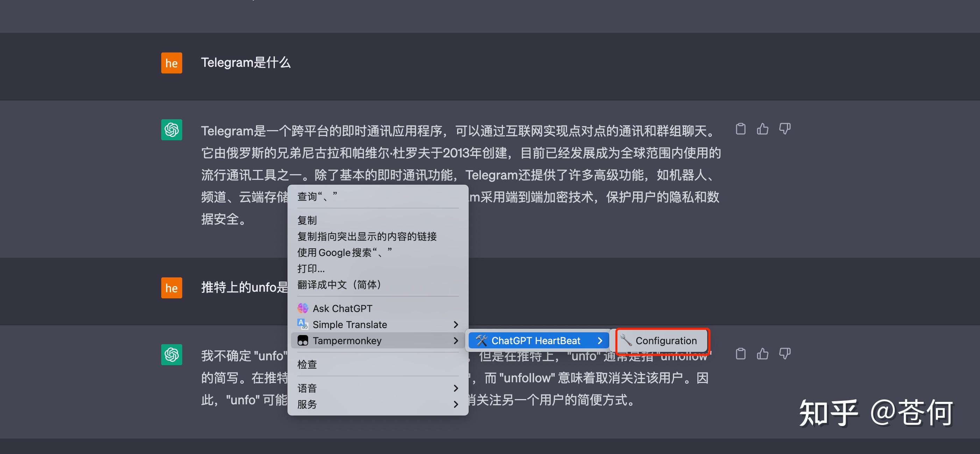Expand the ChatGPT HeartBeat submenu arrow

coord(599,340)
